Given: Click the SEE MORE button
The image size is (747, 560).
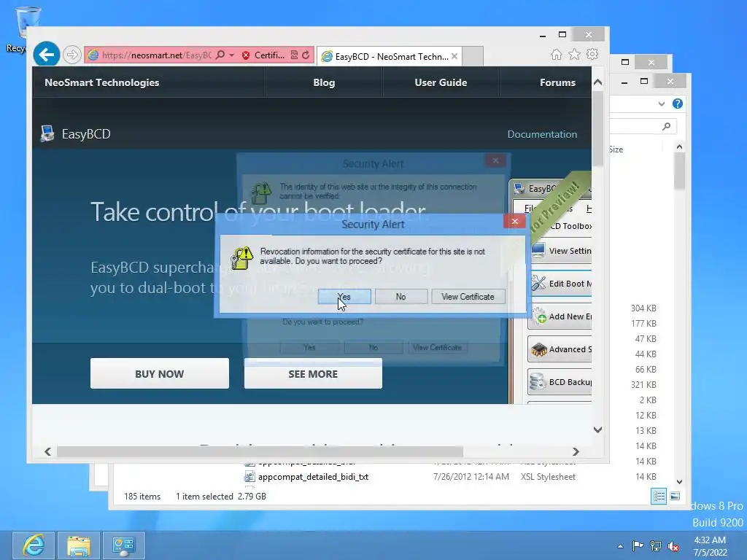Looking at the screenshot, I should [x=313, y=374].
